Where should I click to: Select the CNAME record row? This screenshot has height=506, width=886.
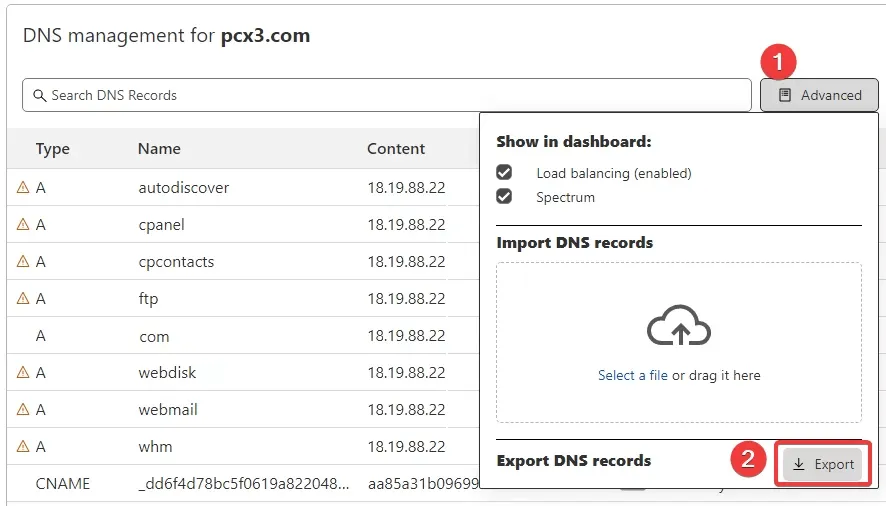pyautogui.click(x=243, y=483)
